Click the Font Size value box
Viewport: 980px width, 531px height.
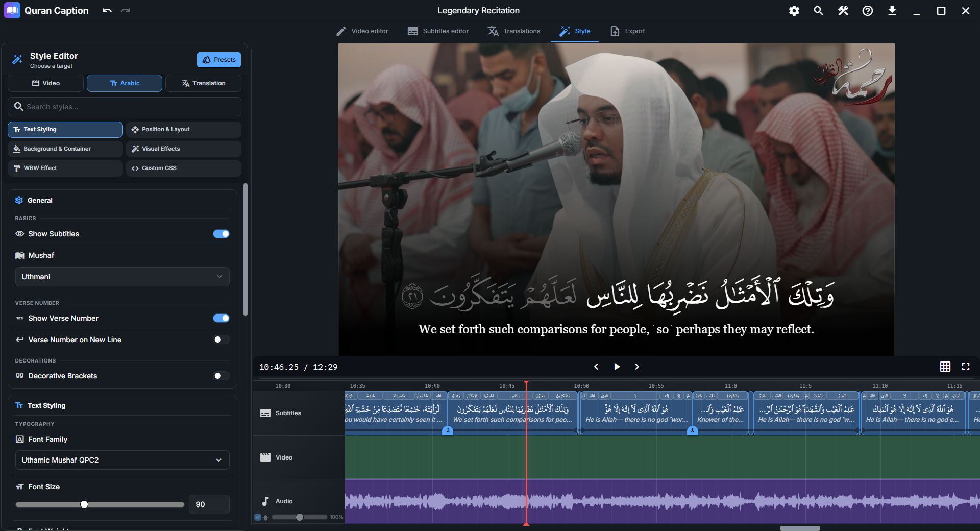tap(209, 504)
